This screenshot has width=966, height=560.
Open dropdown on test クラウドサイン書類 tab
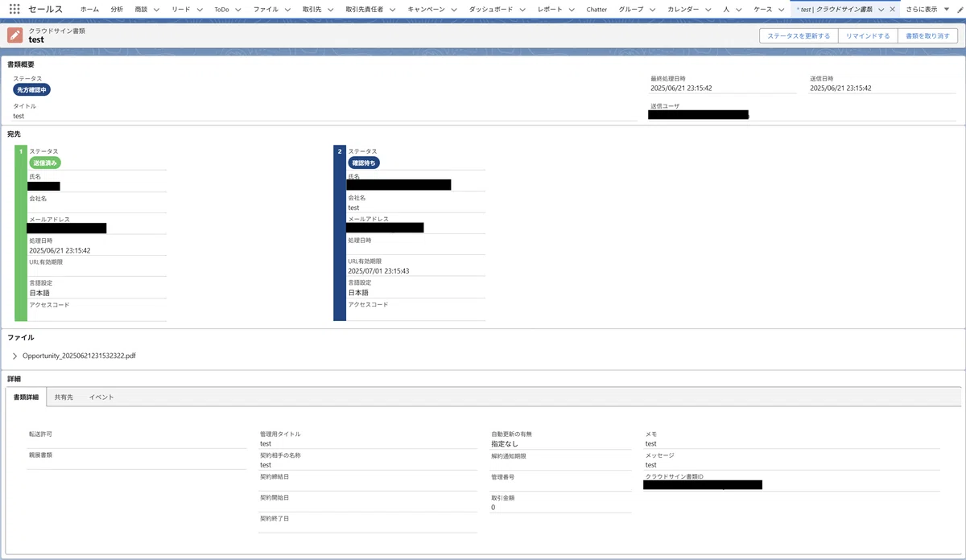881,9
